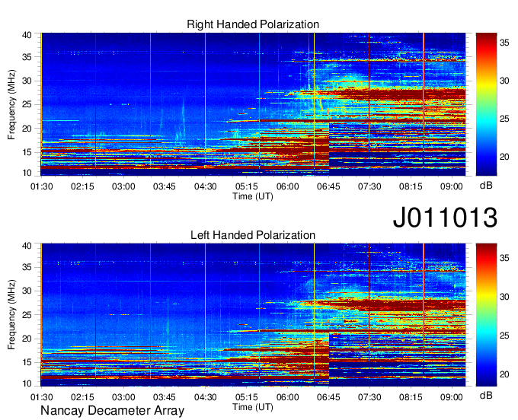Screen dimensions: 518x420
Task: Click "Frequency (MHz)" axis label of Left Handed plot
Action: click(x=11, y=315)
